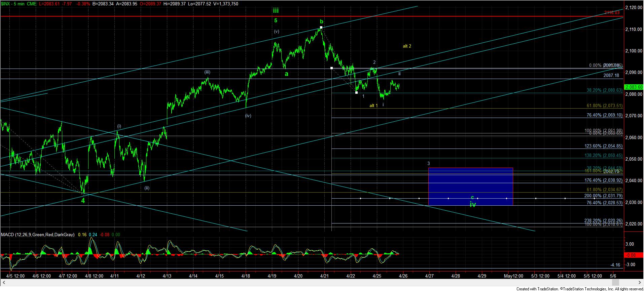
Task: Select the green wave 4 label
Action: [x=83, y=201]
